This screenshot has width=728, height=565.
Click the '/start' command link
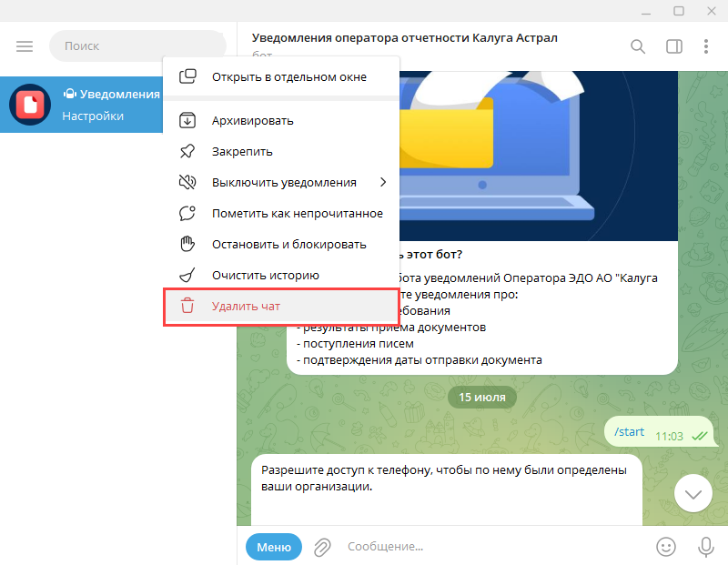click(x=629, y=432)
